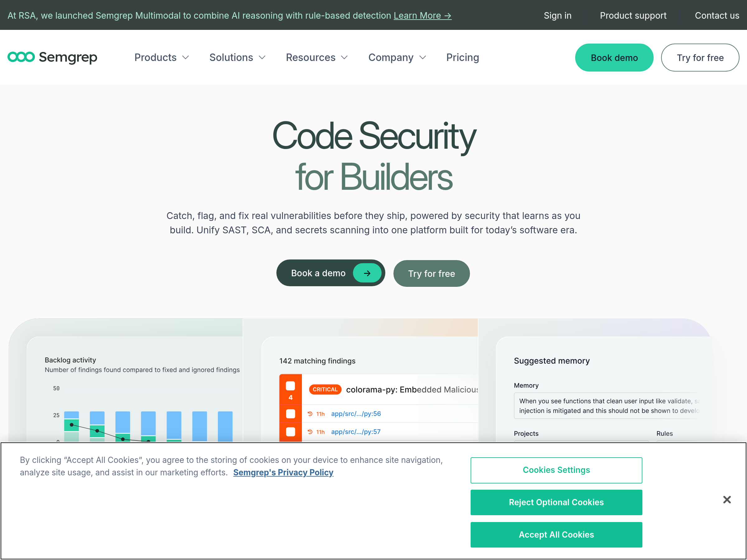Follow the Learn More link in banner
The height and width of the screenshot is (560, 747).
click(x=422, y=16)
